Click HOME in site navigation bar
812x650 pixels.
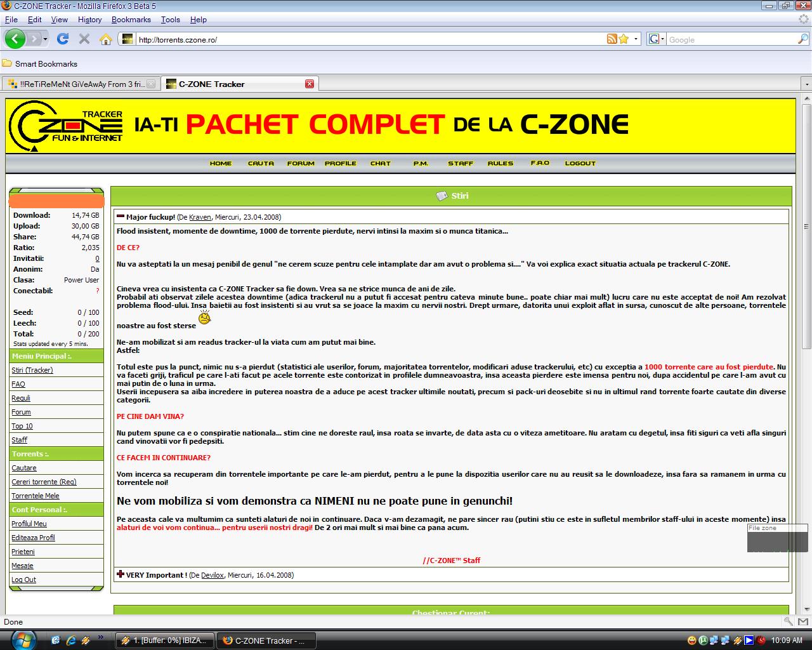tap(221, 163)
